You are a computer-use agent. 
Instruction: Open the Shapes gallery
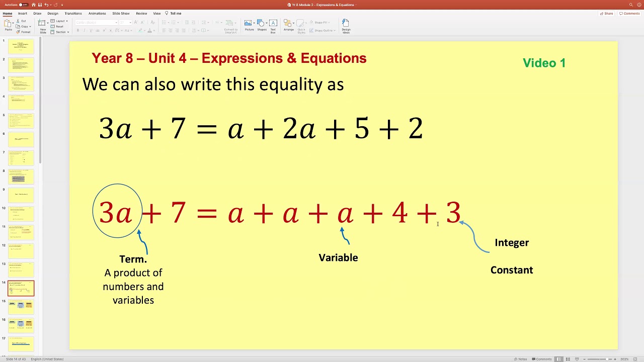pyautogui.click(x=262, y=26)
